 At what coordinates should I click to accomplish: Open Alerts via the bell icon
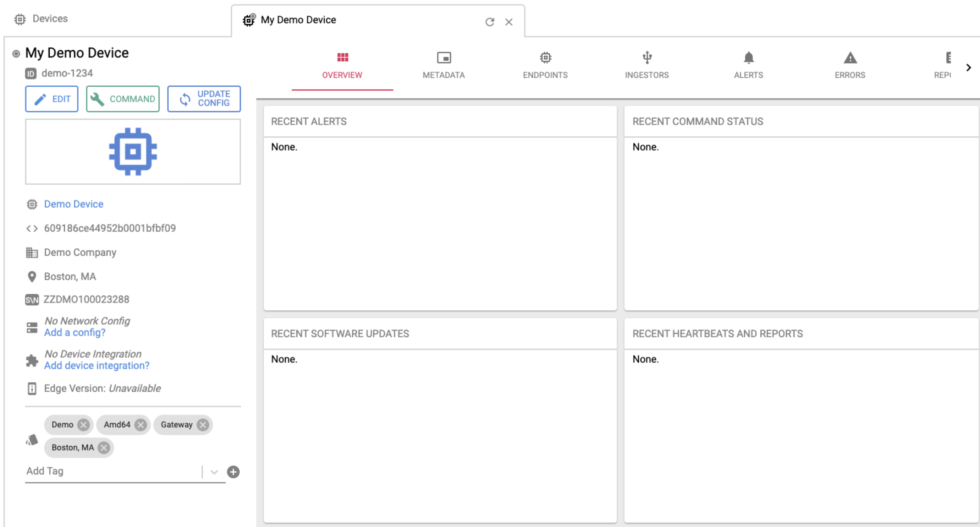point(748,65)
